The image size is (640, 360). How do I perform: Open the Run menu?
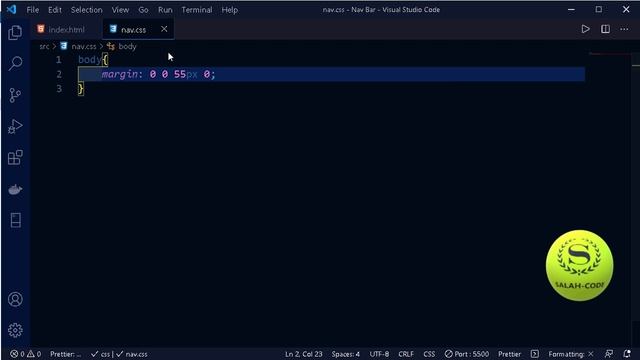pos(165,10)
